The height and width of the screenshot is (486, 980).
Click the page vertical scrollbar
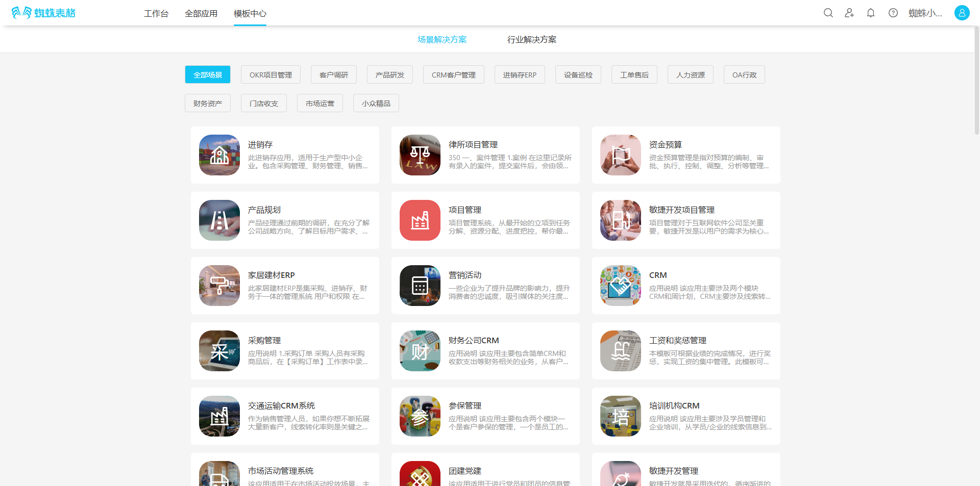click(977, 82)
